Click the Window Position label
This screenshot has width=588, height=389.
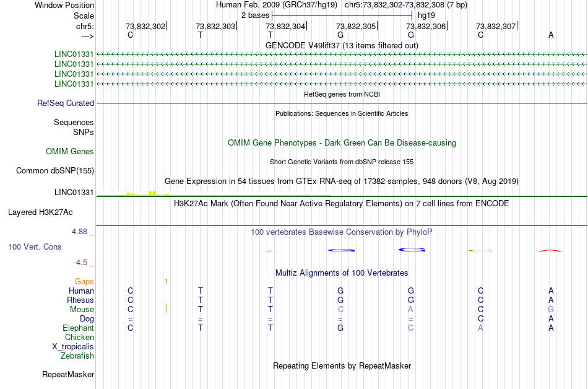pos(64,5)
